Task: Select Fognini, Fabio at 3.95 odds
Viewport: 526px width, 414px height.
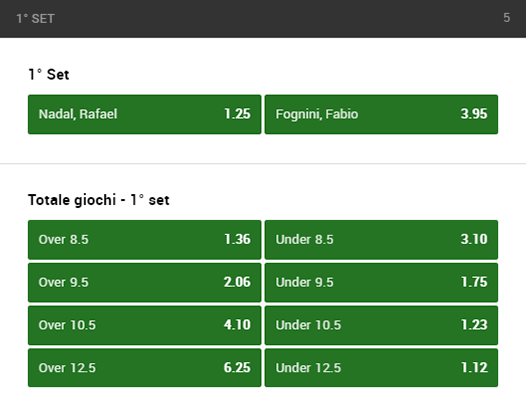Action: [381, 114]
